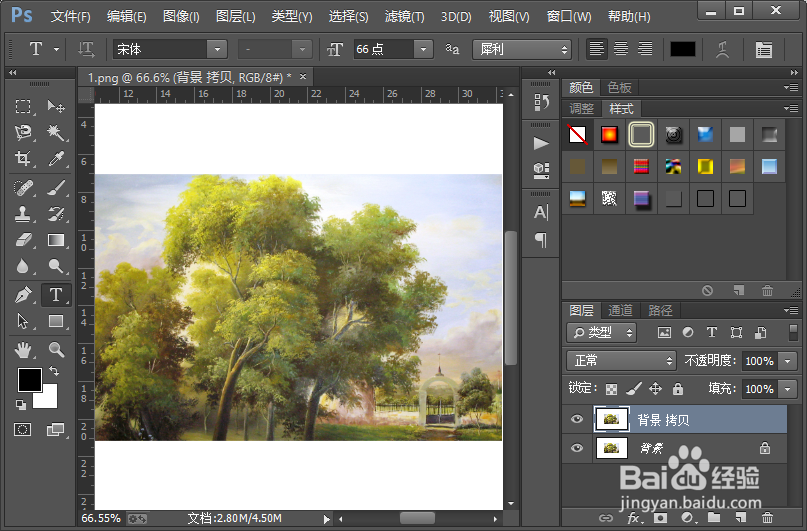Add layer style fx button
The image size is (807, 531).
pyautogui.click(x=634, y=518)
